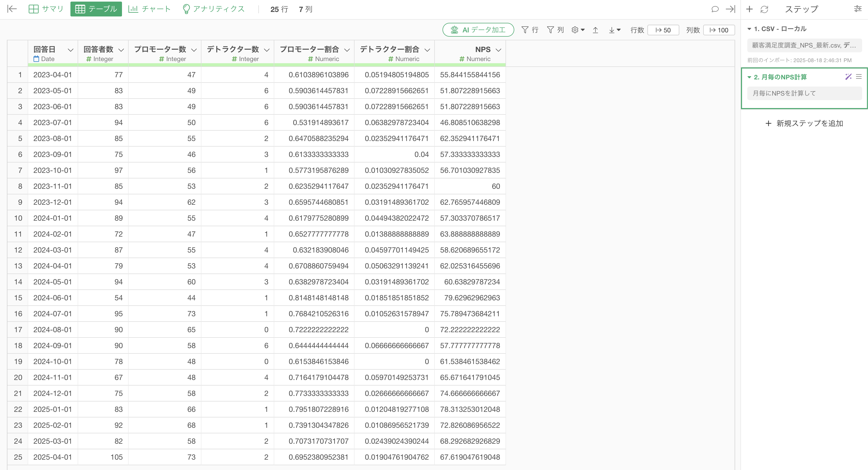Screen dimensions: 868x470
Task: Open the row filter funnel 行
Action: coord(530,30)
